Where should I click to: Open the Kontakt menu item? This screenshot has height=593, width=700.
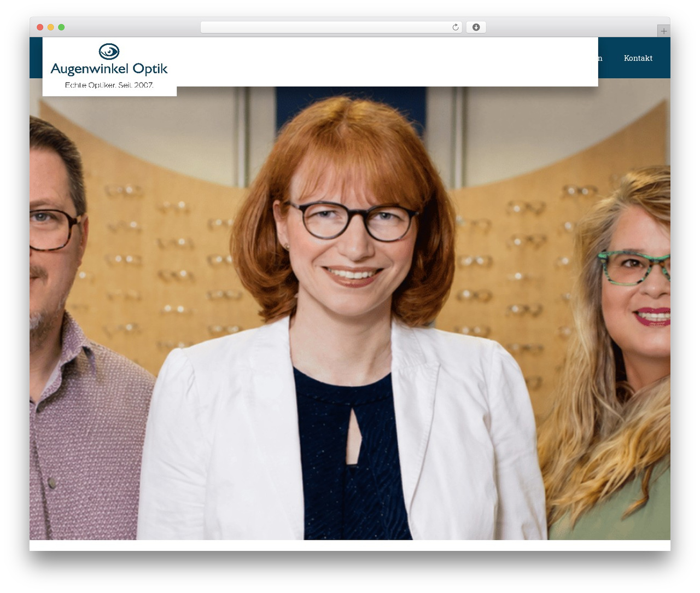pyautogui.click(x=638, y=58)
